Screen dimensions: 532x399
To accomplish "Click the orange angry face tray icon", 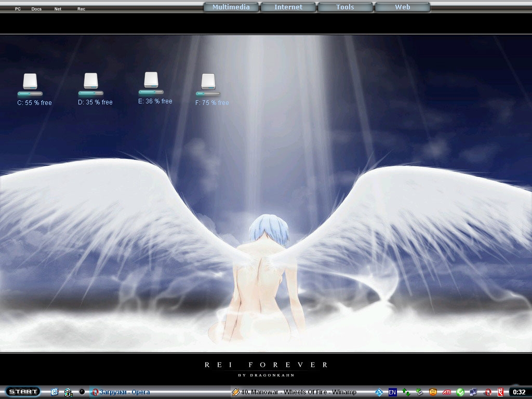I will point(433,392).
